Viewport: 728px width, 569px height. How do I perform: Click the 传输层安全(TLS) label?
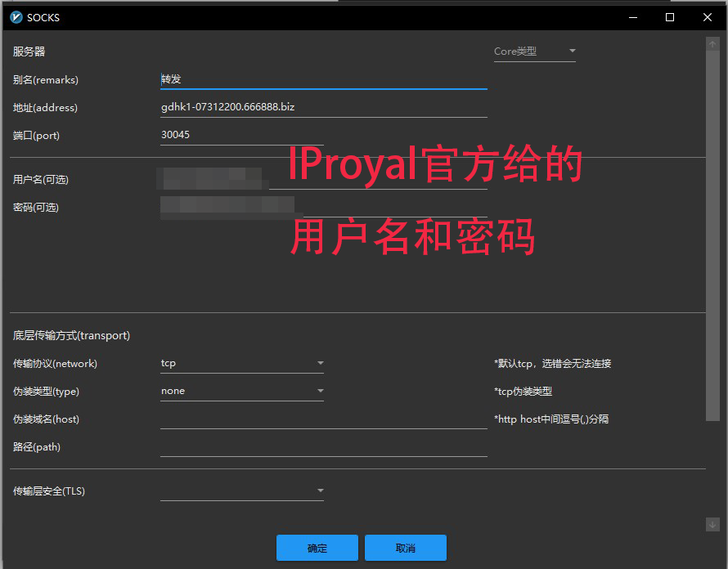click(x=49, y=491)
